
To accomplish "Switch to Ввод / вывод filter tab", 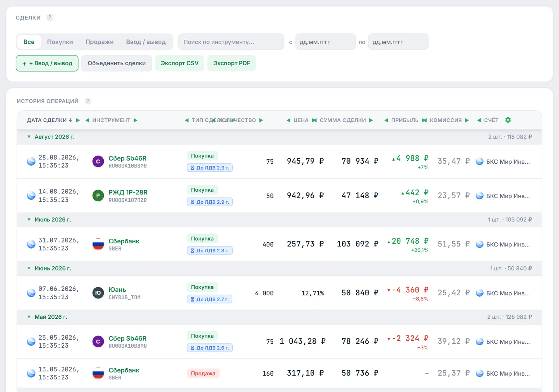I will click(146, 42).
